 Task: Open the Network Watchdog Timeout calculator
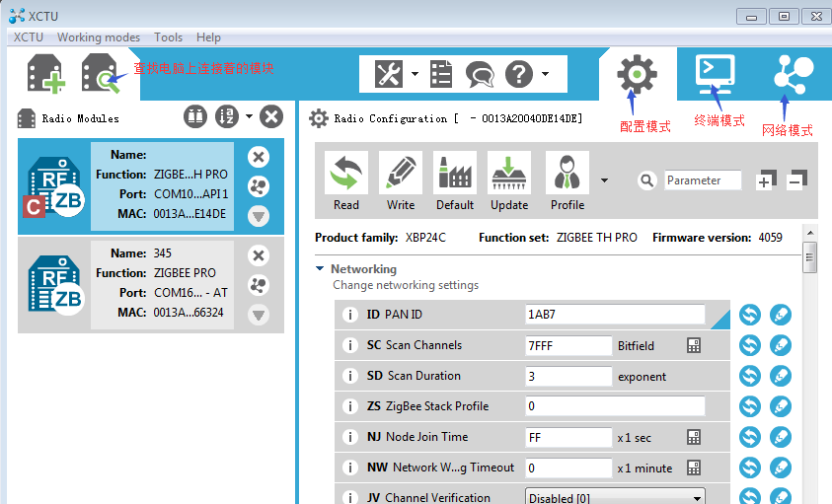pos(694,468)
